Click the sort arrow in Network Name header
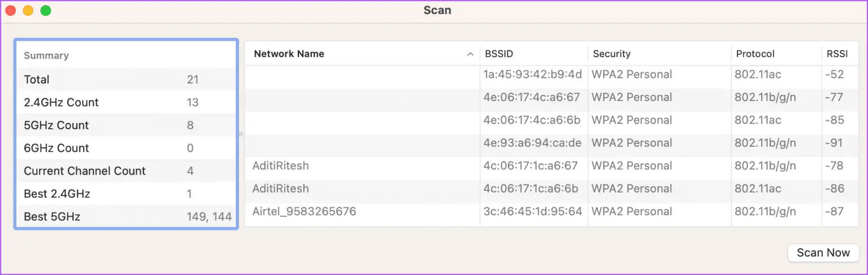This screenshot has width=868, height=275. pos(470,54)
